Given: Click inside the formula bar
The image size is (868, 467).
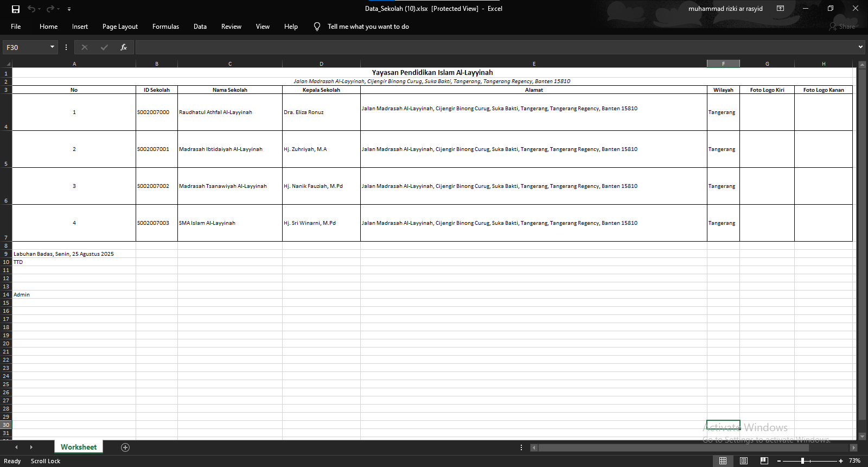Looking at the screenshot, I should [x=495, y=47].
